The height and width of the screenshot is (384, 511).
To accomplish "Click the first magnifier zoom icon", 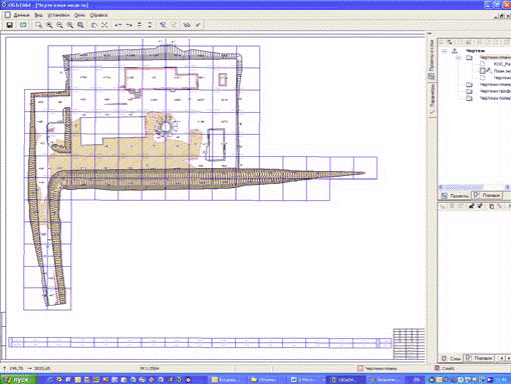I will point(49,25).
